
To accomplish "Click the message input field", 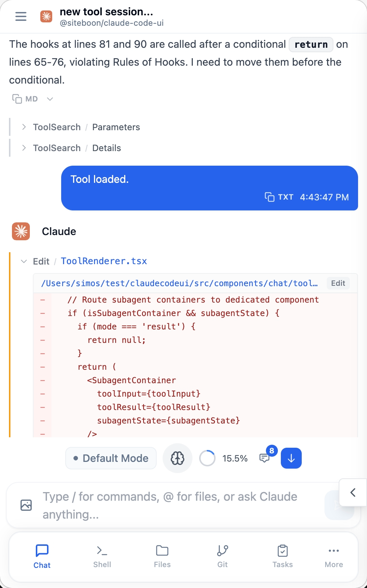I will (x=168, y=505).
